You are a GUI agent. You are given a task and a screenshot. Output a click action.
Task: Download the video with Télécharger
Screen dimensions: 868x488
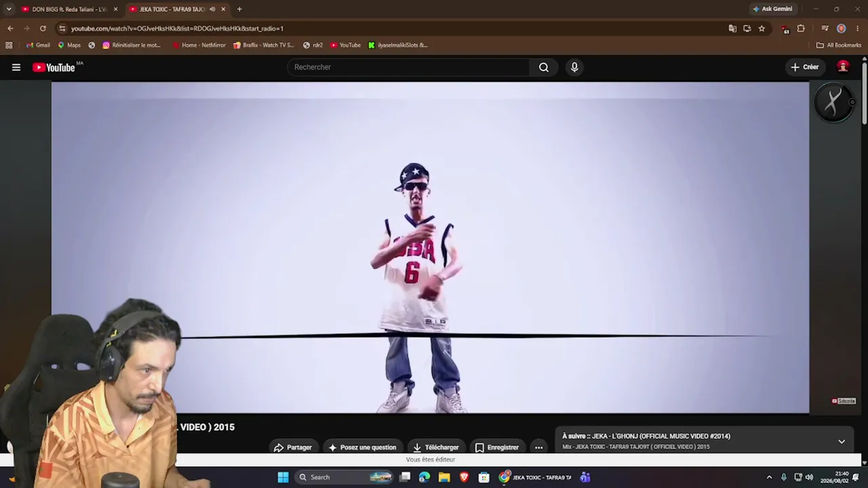[x=436, y=447]
